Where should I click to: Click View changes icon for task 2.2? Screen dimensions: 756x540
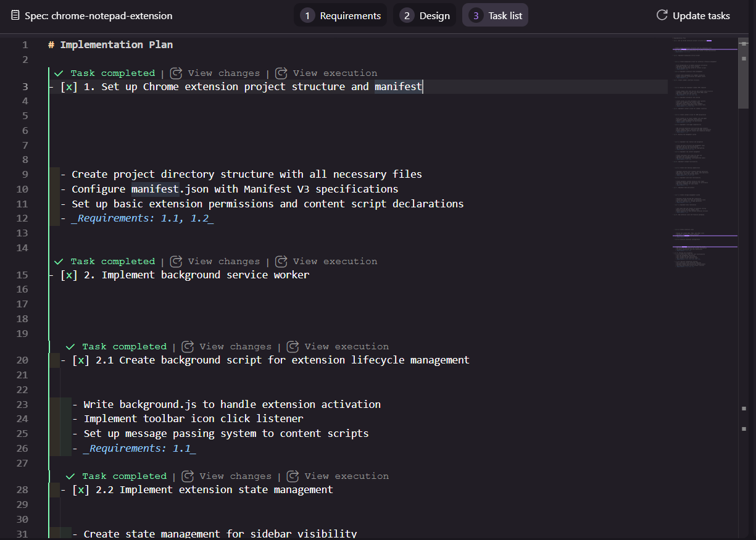tap(188, 476)
